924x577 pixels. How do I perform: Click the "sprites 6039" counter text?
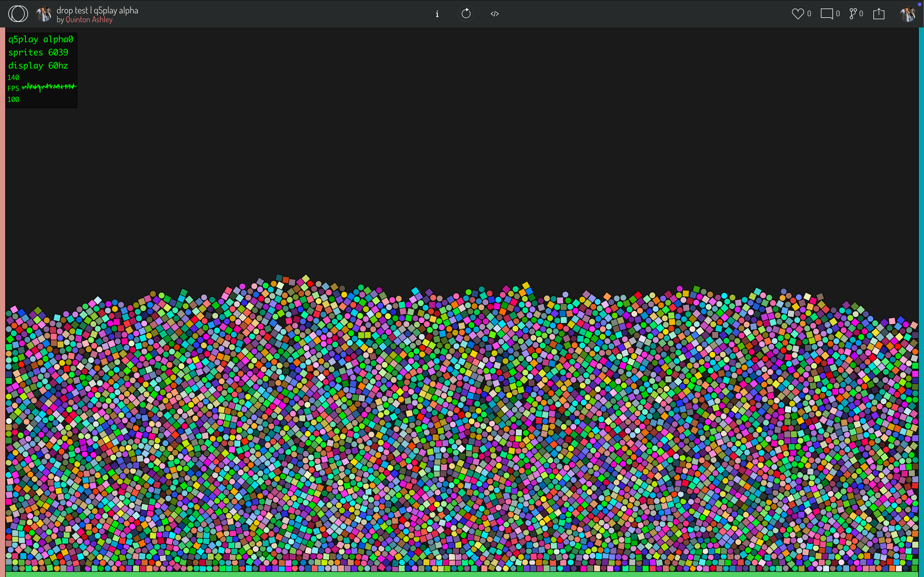tap(38, 52)
